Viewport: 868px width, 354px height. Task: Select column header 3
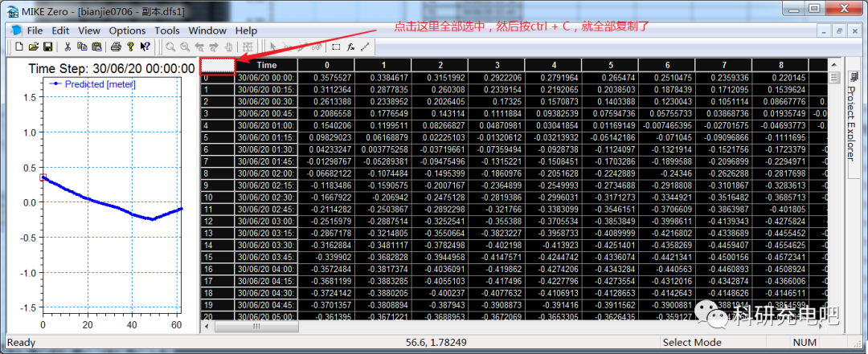(497, 66)
